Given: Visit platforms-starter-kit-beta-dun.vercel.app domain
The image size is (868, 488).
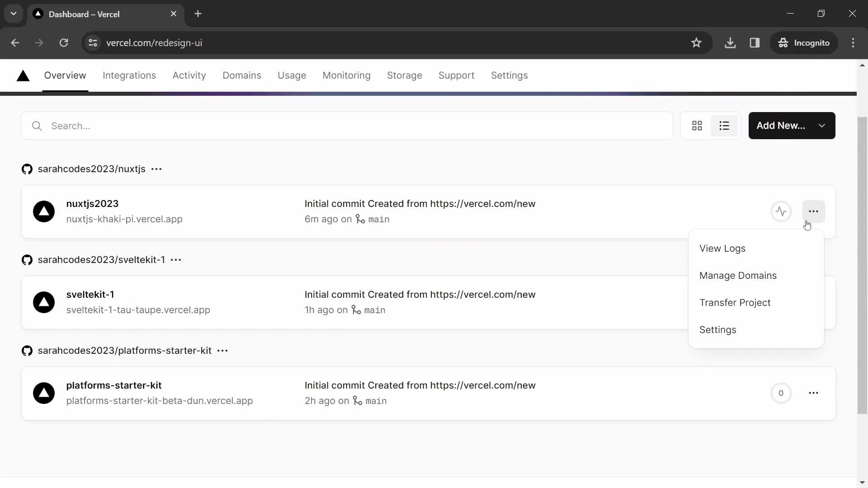Looking at the screenshot, I should pos(159,401).
